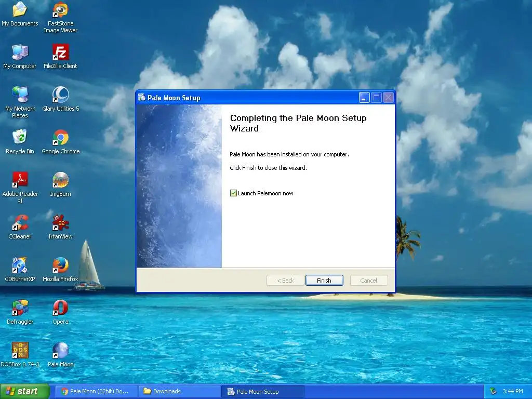Click the system tray safely-remove icon

(x=494, y=391)
